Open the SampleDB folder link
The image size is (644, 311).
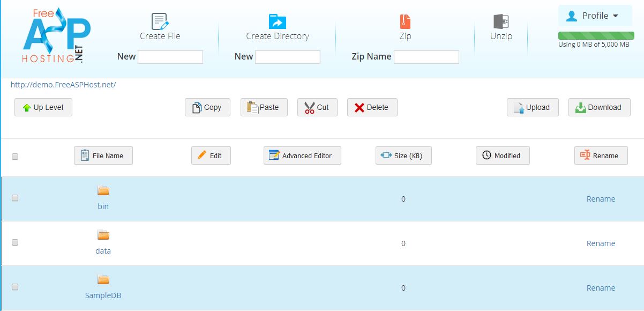tap(103, 295)
